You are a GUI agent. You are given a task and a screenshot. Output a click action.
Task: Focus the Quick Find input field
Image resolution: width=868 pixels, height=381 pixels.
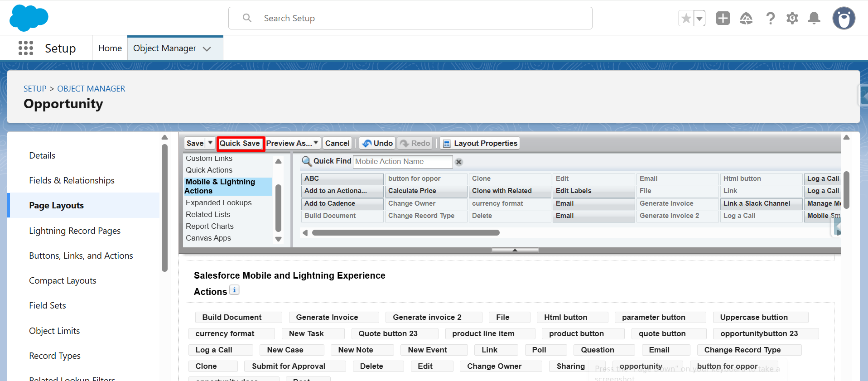tap(402, 162)
